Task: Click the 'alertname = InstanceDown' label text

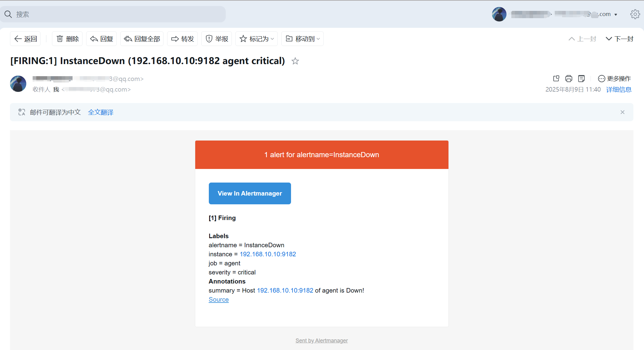Action: 247,245
